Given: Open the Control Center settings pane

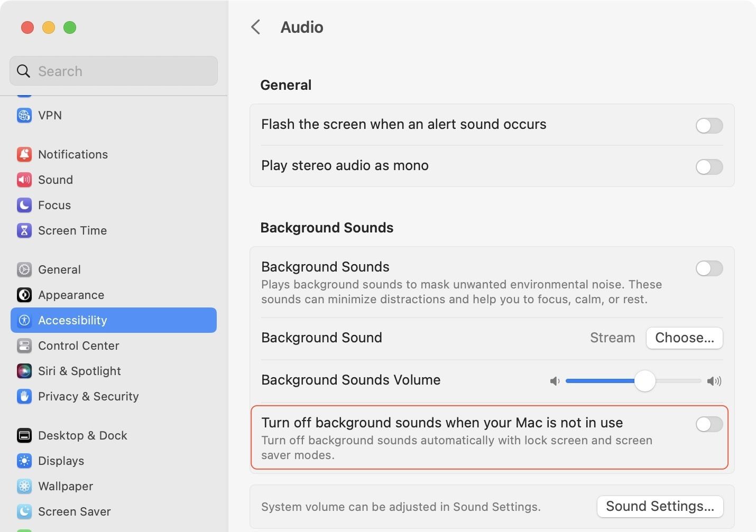Looking at the screenshot, I should click(78, 346).
